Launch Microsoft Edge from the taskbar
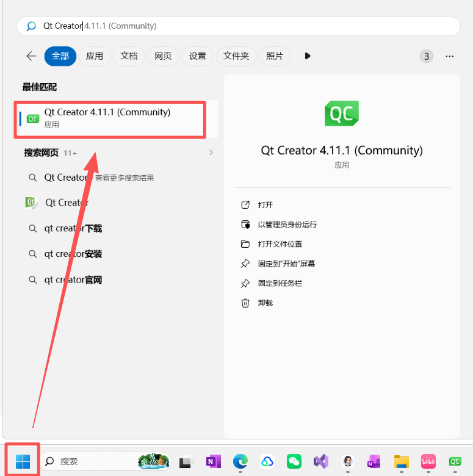 pos(240,462)
